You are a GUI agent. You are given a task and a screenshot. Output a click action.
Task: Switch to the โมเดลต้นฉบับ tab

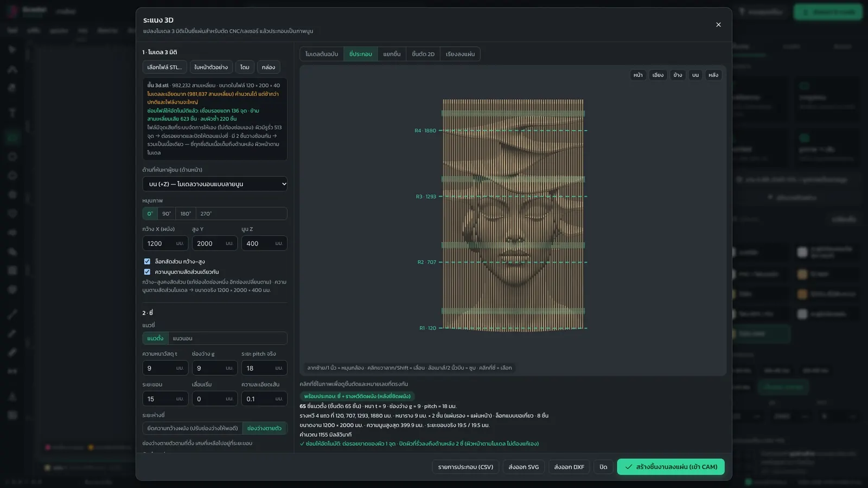tap(322, 54)
